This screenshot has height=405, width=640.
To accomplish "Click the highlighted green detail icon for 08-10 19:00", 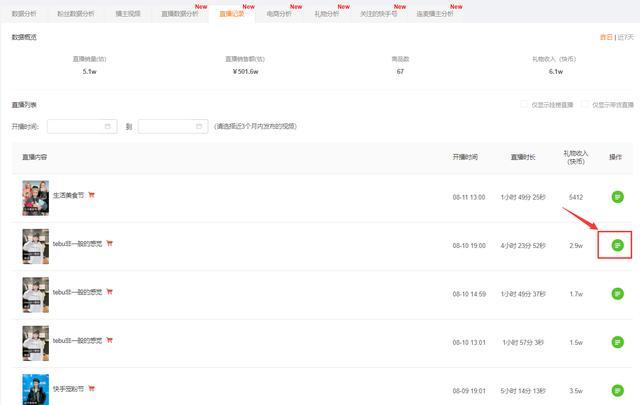I will pyautogui.click(x=617, y=245).
